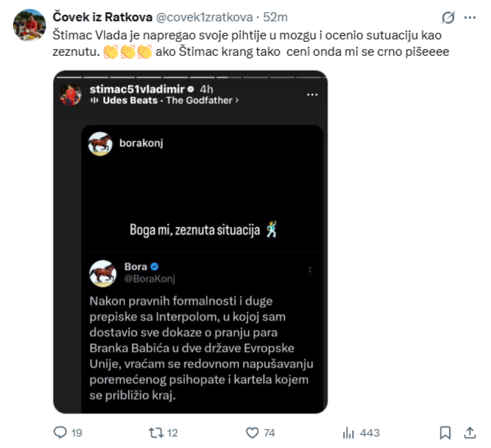Viewport: 491px width, 448px height.
Task: Click the reply comment icon
Action: (60, 433)
